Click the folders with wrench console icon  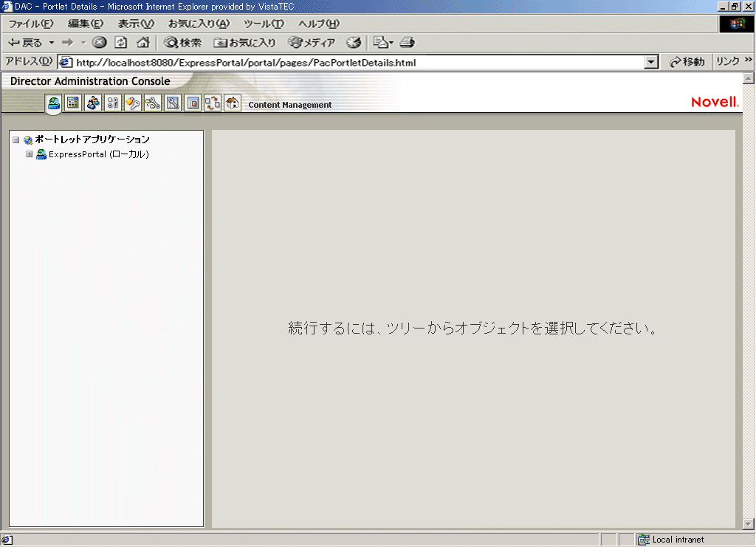click(x=153, y=103)
